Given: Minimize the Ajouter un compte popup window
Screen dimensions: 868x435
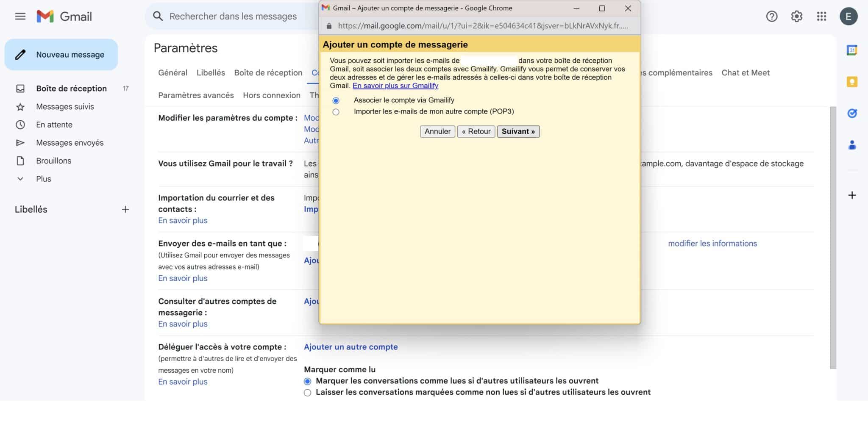Looking at the screenshot, I should pyautogui.click(x=576, y=8).
